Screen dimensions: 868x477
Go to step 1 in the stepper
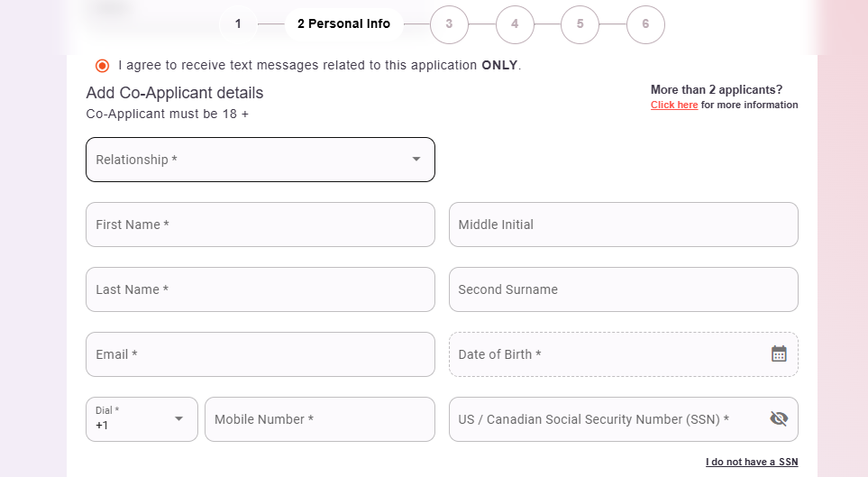click(x=238, y=24)
